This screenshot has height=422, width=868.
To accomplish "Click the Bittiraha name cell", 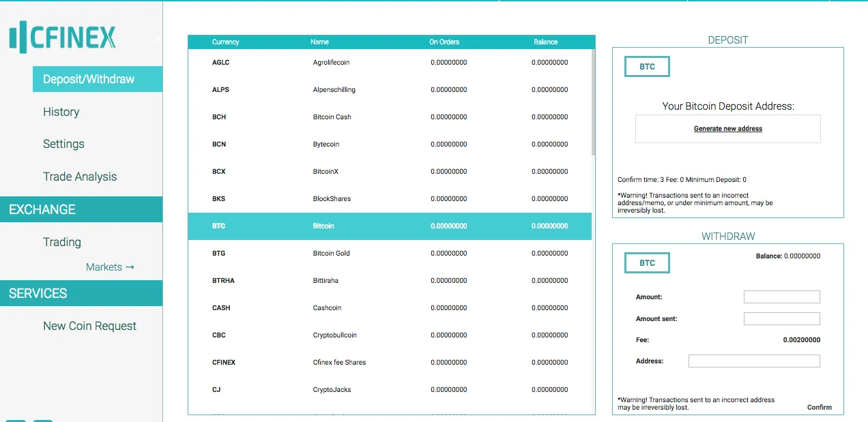I will pos(325,281).
